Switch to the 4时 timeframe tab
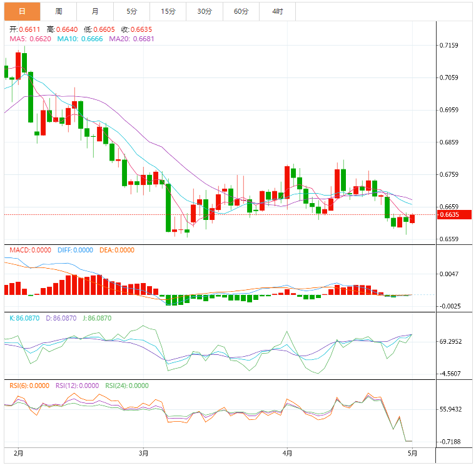Viewport: 476px width, 468px height. tap(278, 11)
